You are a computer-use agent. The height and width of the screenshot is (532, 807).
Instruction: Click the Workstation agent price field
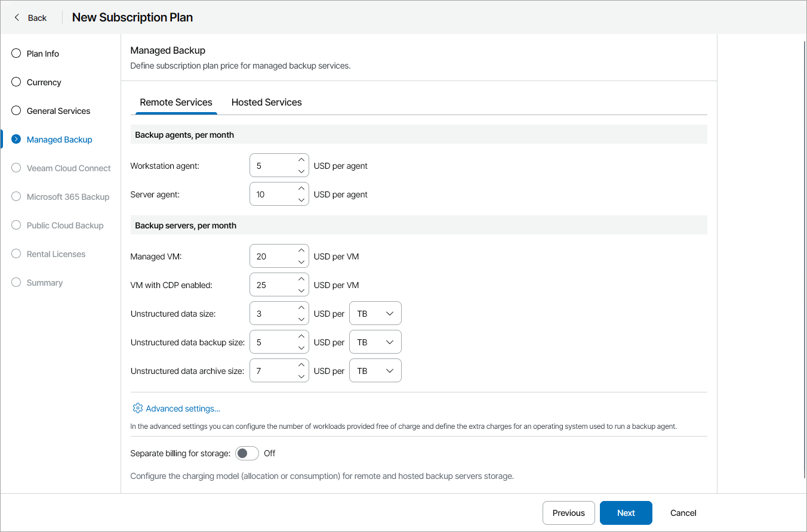[272, 166]
